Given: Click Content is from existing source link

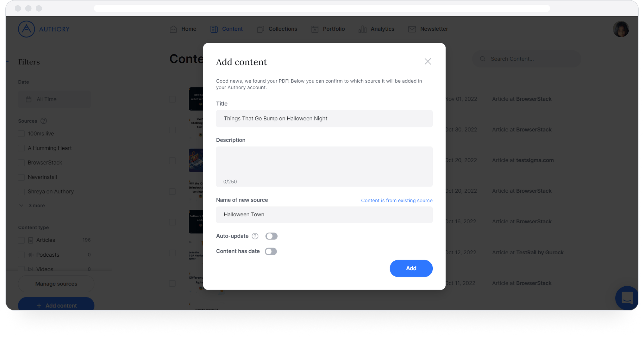Looking at the screenshot, I should point(397,200).
